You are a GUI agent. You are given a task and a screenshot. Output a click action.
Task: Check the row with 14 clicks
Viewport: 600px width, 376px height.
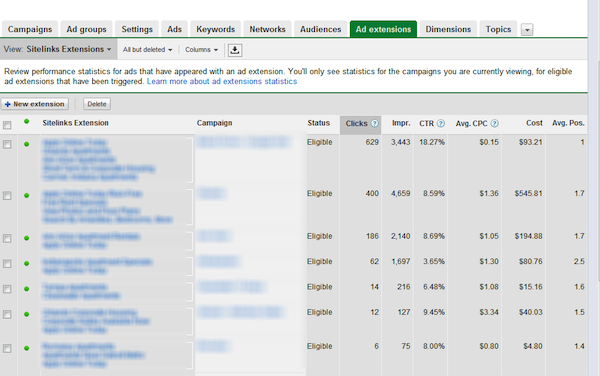pyautogui.click(x=7, y=289)
